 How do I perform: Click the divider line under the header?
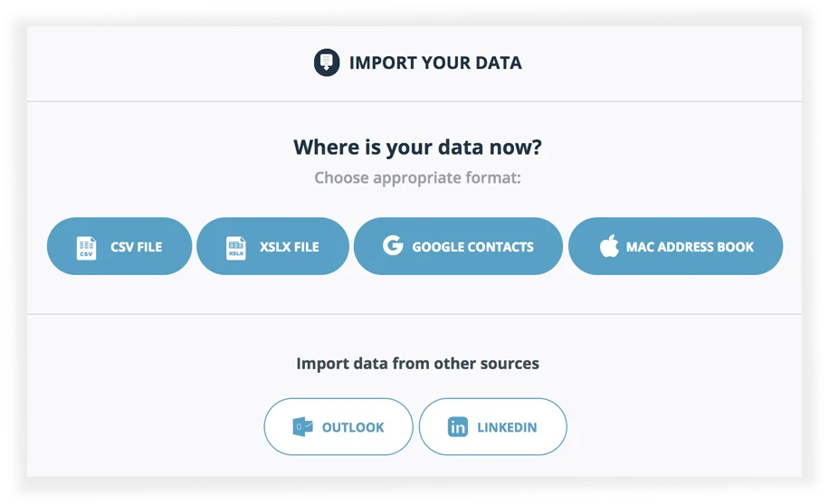(x=414, y=101)
